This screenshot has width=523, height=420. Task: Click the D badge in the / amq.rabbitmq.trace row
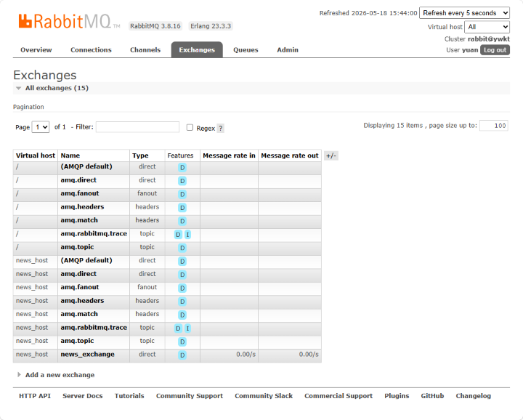(178, 235)
